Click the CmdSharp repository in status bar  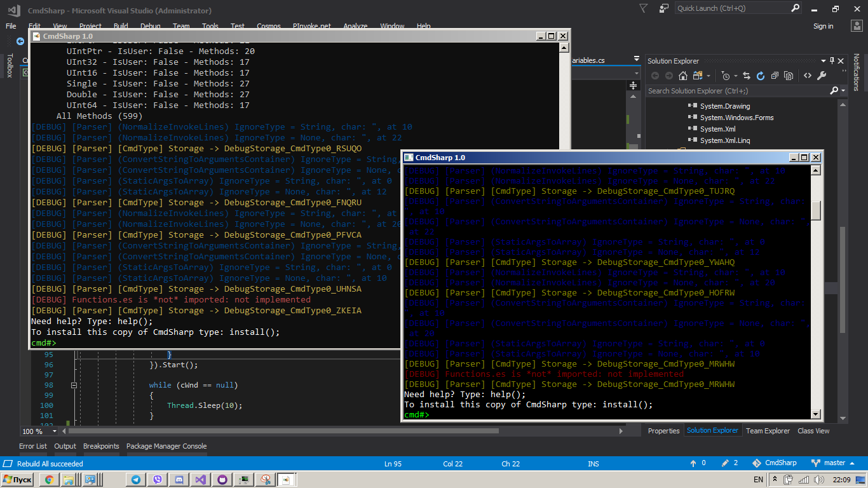tap(775, 463)
